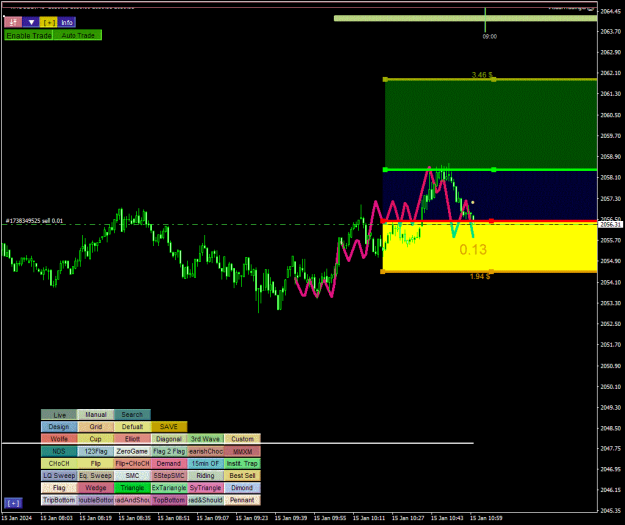Select the MMXM pattern

coord(242,451)
